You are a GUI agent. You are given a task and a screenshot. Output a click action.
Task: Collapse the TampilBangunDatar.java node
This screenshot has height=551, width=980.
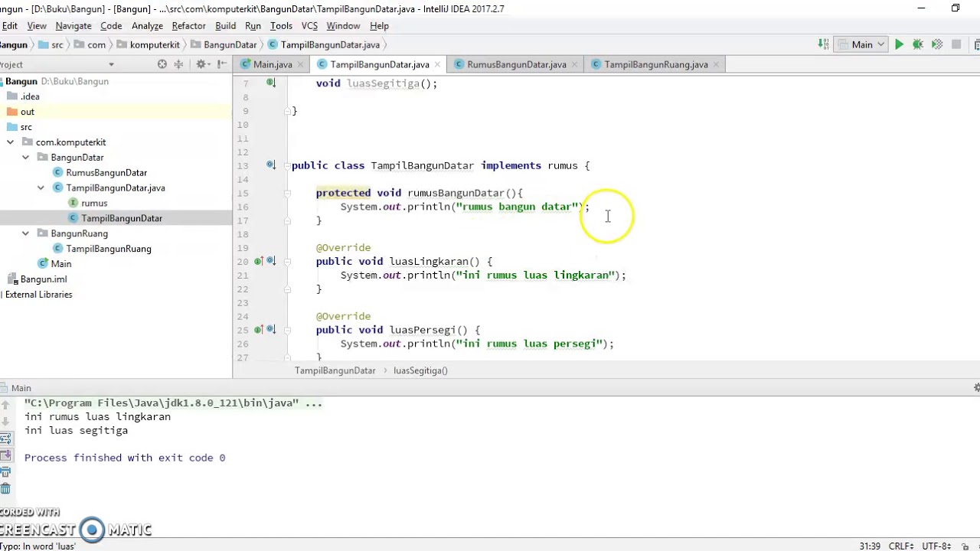click(x=41, y=187)
